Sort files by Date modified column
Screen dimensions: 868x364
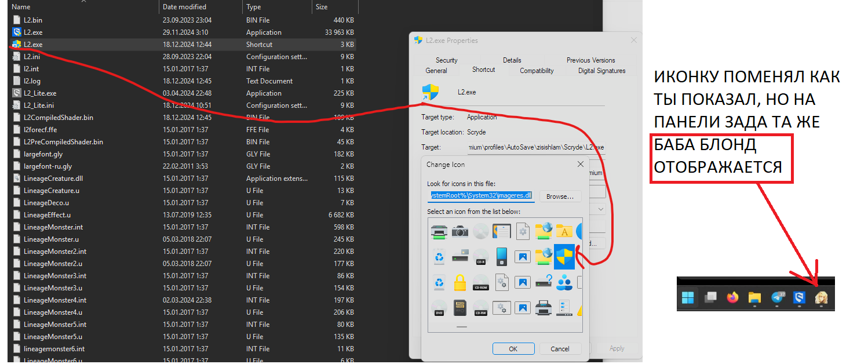pos(184,7)
